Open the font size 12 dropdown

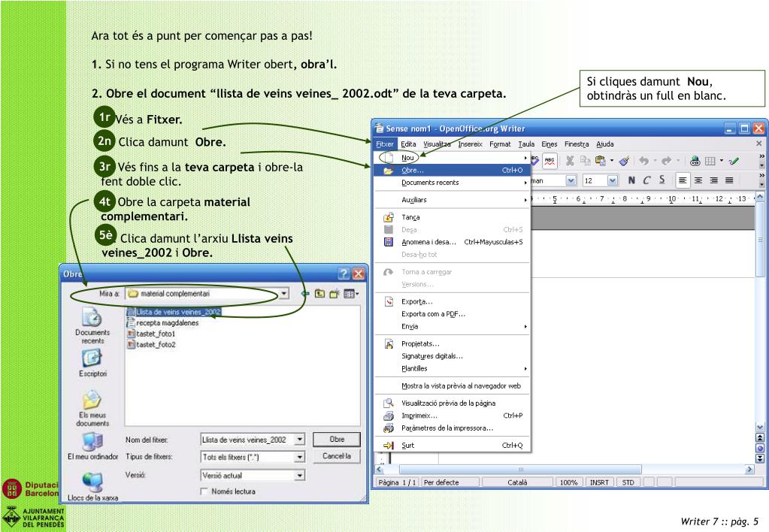point(613,180)
